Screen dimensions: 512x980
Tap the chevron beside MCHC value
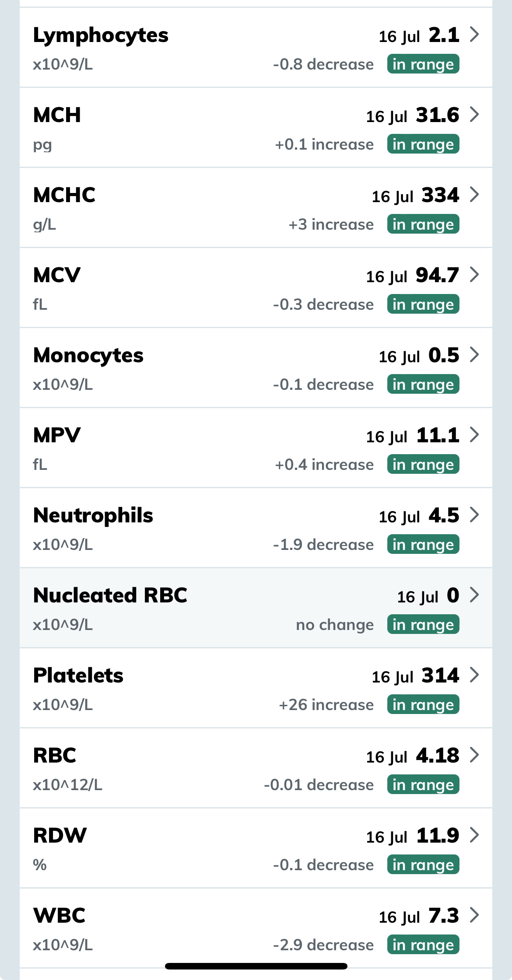click(x=474, y=194)
